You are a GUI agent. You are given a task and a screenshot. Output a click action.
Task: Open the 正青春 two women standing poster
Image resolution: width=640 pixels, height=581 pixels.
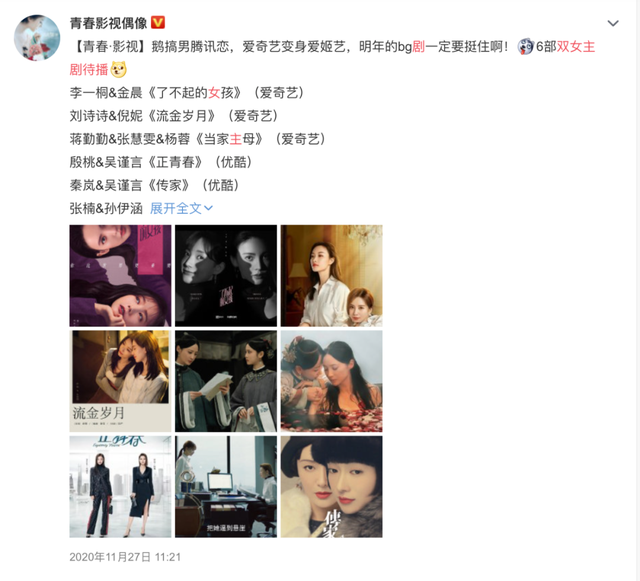pyautogui.click(x=120, y=486)
